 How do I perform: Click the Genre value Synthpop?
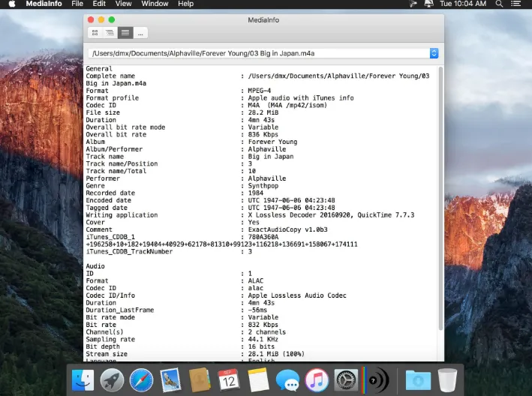(x=263, y=186)
